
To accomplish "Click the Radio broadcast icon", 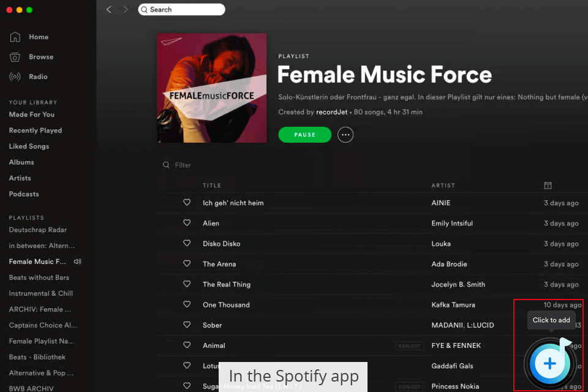I will coord(15,77).
